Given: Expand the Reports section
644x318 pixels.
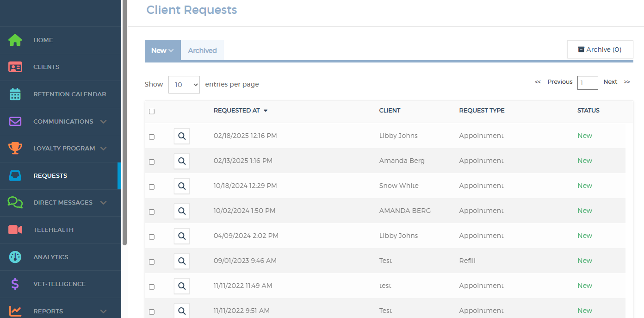Looking at the screenshot, I should coord(48,311).
